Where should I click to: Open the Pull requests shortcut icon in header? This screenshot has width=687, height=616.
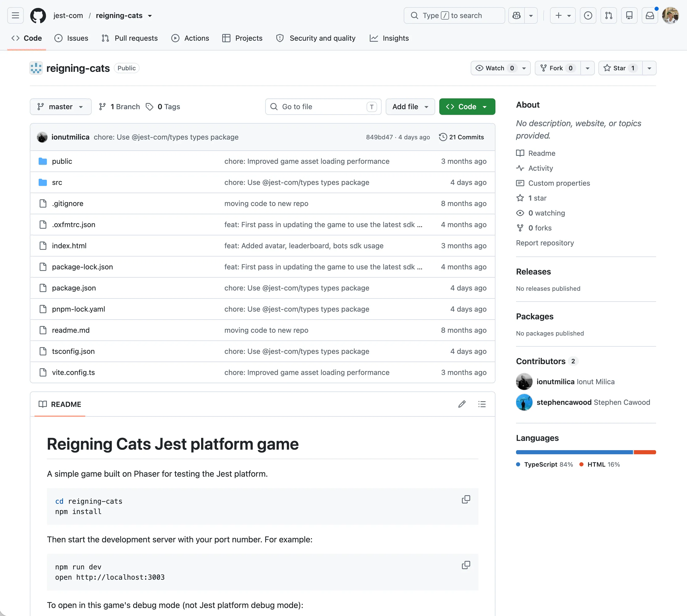(608, 15)
